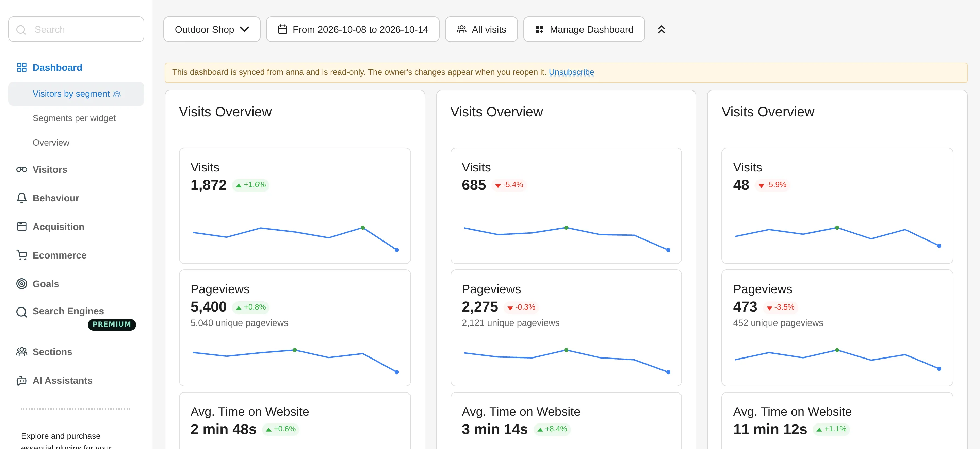Click the Ecommerce shopping cart icon
Viewport: 980px width, 449px height.
[22, 255]
